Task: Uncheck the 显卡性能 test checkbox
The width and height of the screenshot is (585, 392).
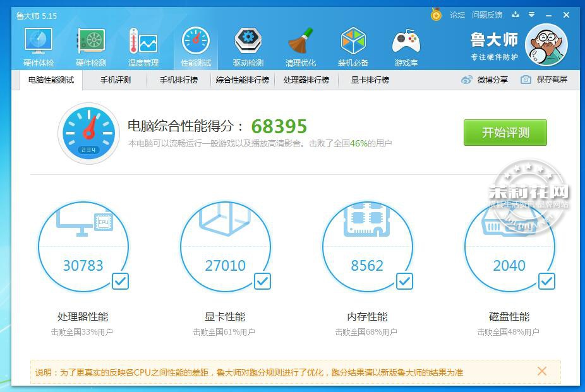Action: [262, 282]
